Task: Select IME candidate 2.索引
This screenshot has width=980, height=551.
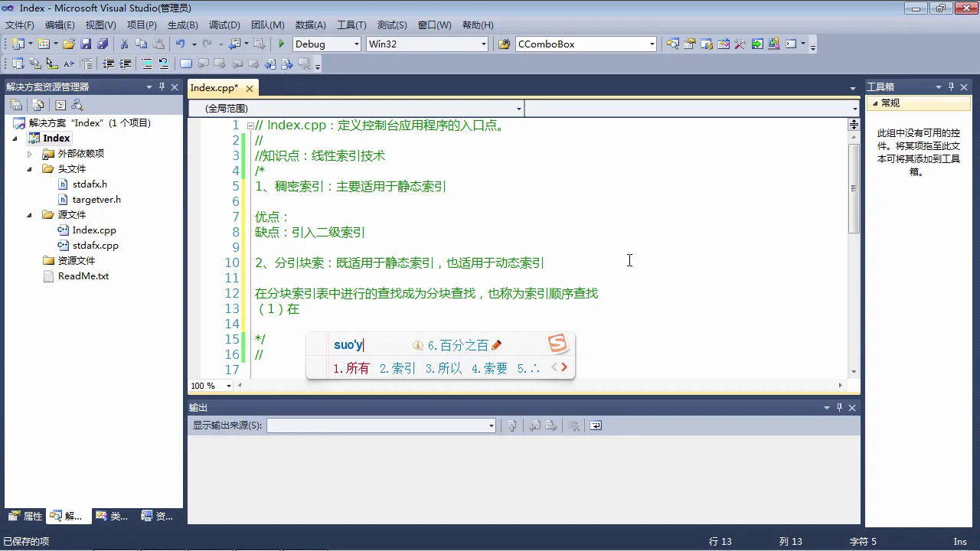Action: tap(397, 368)
